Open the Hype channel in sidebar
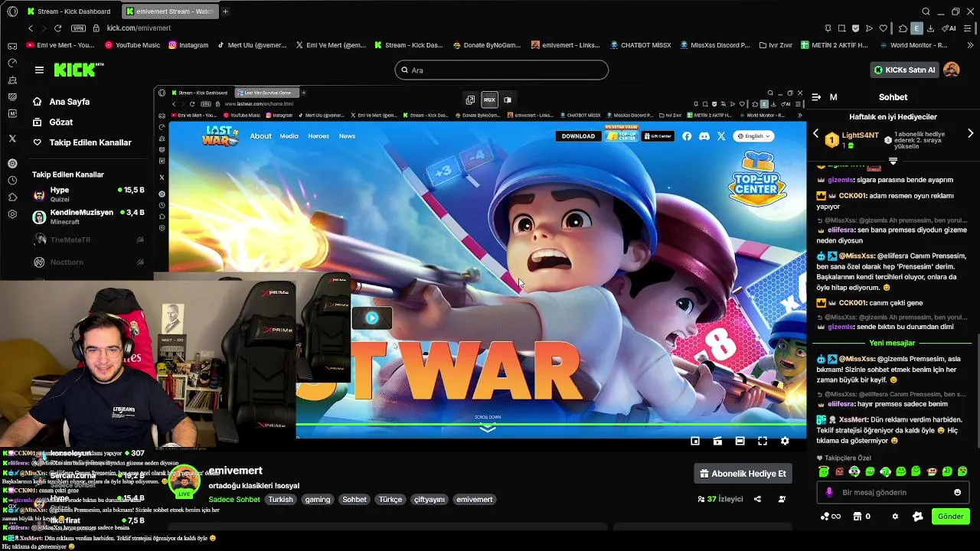This screenshot has height=551, width=980. click(x=88, y=194)
